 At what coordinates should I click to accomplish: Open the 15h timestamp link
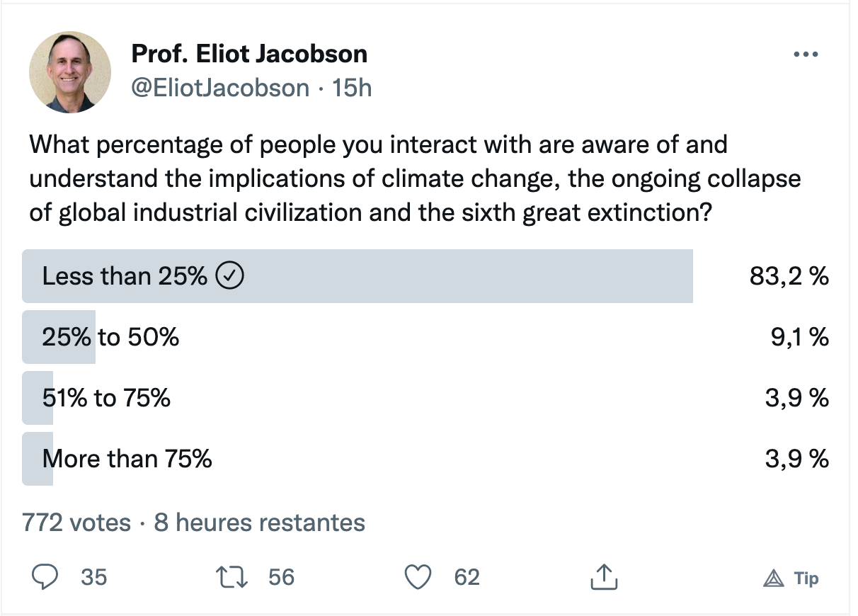pyautogui.click(x=352, y=88)
